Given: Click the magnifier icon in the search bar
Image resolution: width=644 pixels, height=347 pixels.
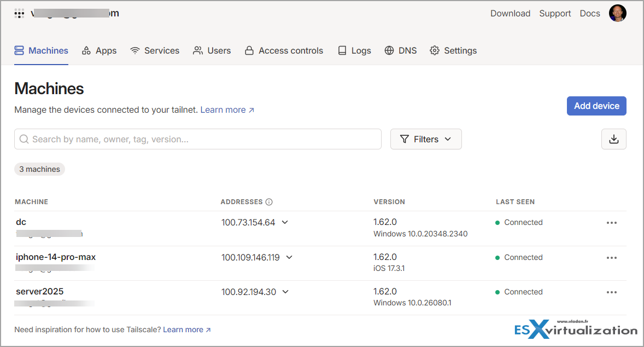Looking at the screenshot, I should [24, 139].
